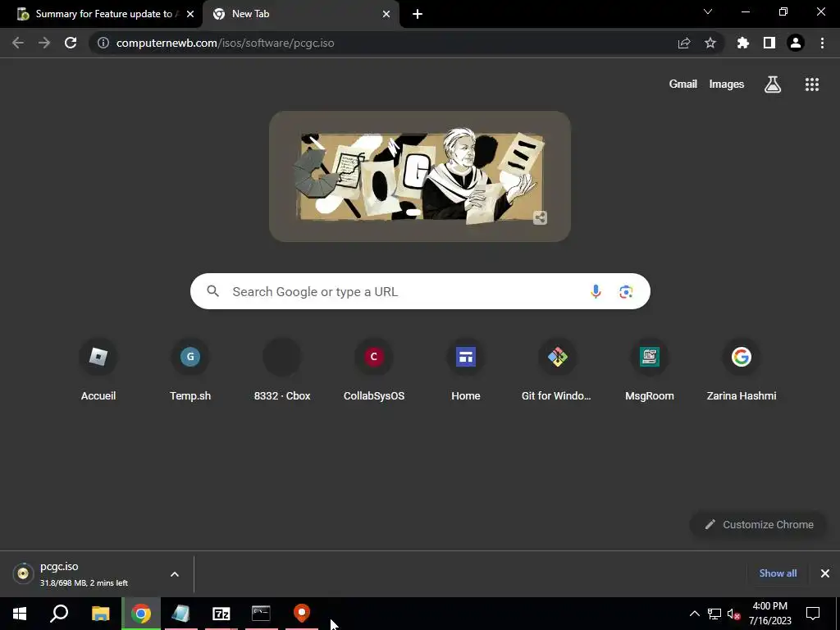Go back to the previous page

[x=18, y=43]
